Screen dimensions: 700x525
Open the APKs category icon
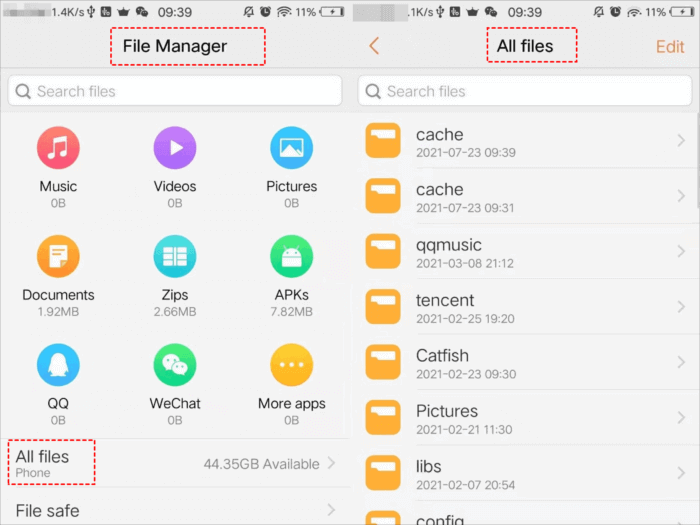point(292,256)
